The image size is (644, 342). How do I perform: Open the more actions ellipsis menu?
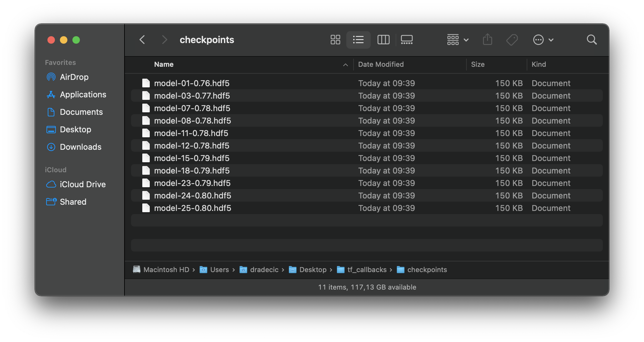click(x=543, y=40)
